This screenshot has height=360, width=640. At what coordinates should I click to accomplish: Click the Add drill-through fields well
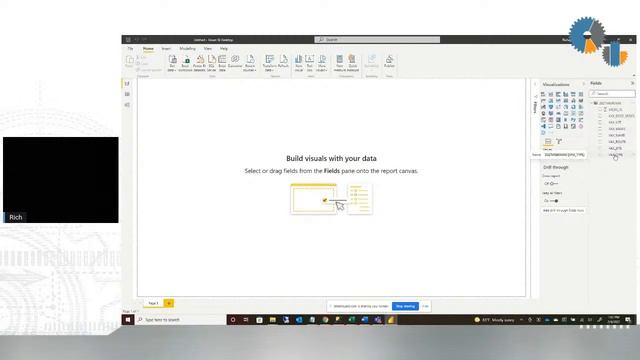coord(563,211)
